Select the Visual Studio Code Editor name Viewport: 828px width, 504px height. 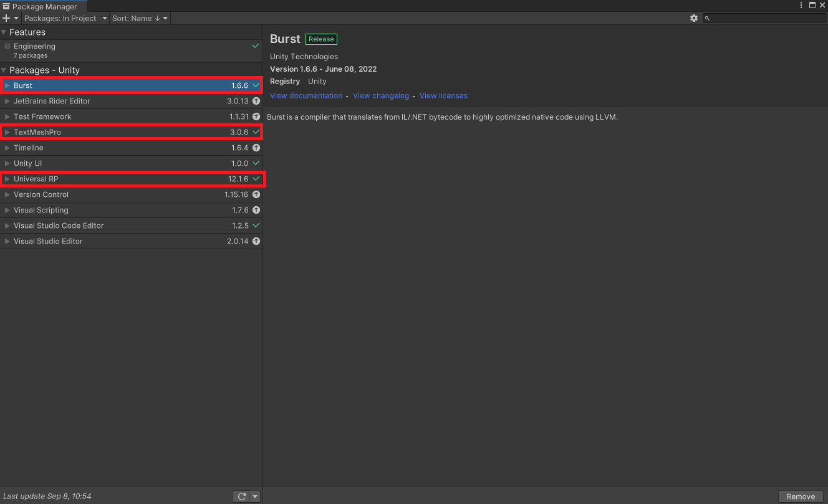click(59, 226)
